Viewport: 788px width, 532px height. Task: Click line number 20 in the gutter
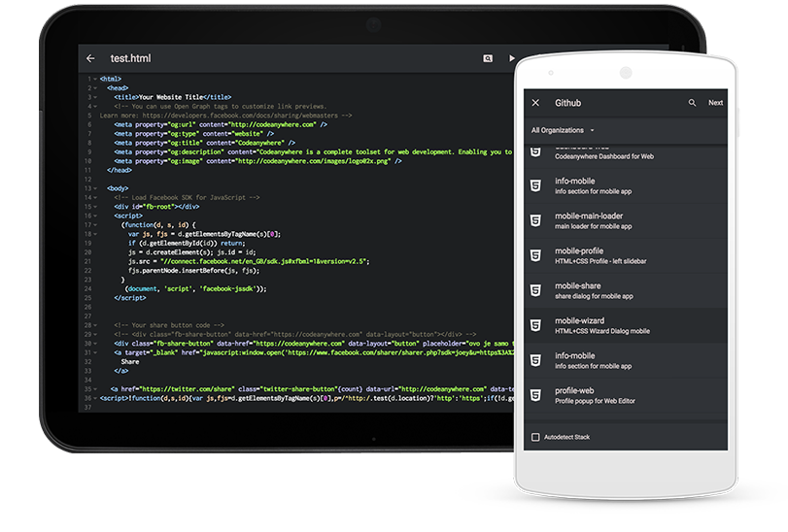point(88,252)
